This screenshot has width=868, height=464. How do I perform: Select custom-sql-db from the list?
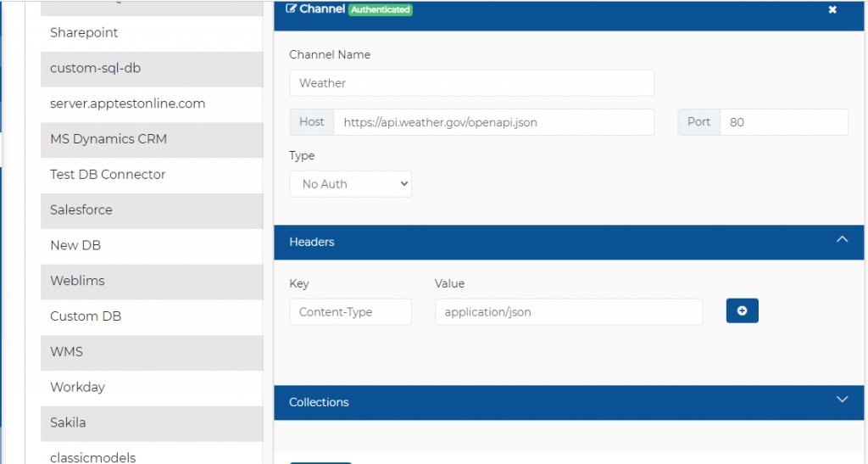point(89,68)
